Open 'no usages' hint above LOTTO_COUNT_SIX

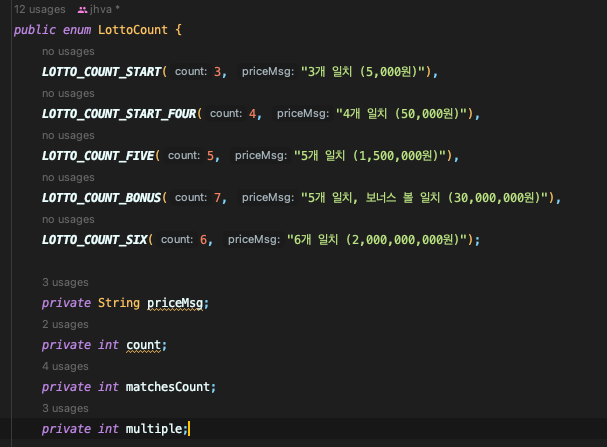(68, 219)
